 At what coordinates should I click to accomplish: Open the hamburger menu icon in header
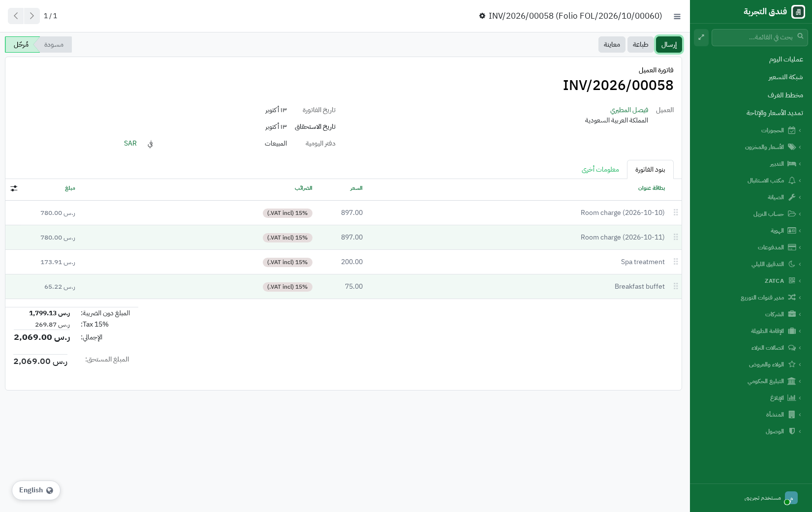coord(677,16)
